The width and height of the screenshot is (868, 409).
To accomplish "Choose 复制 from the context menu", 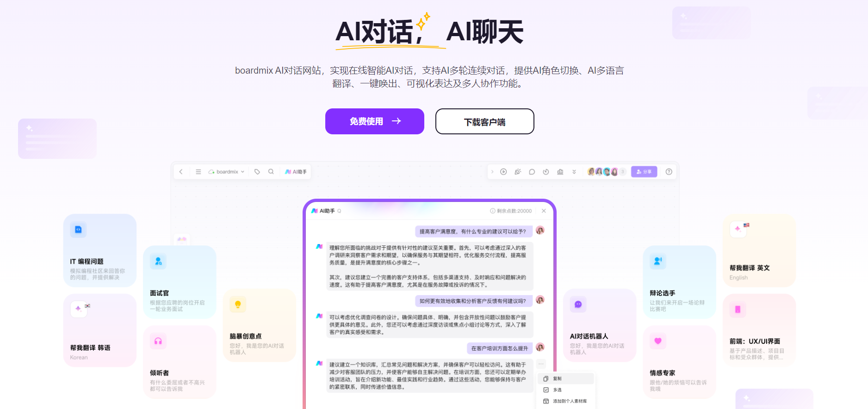I will (x=565, y=378).
